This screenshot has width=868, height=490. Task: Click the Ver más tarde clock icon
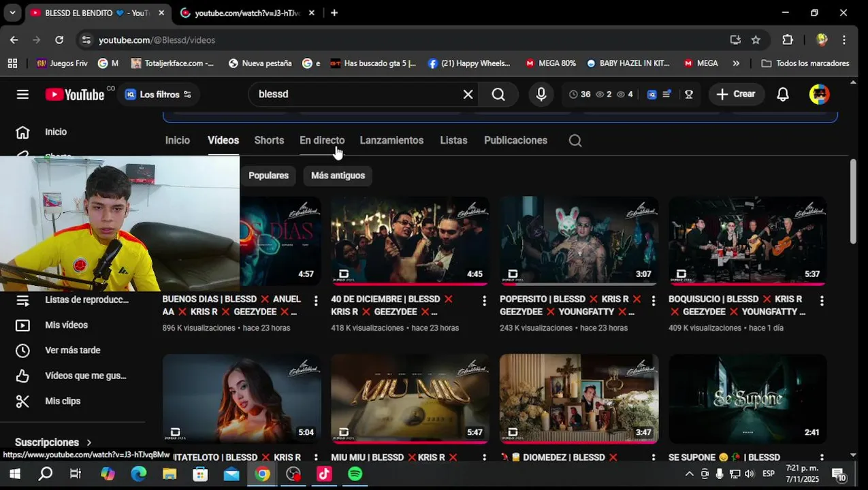[x=22, y=350]
